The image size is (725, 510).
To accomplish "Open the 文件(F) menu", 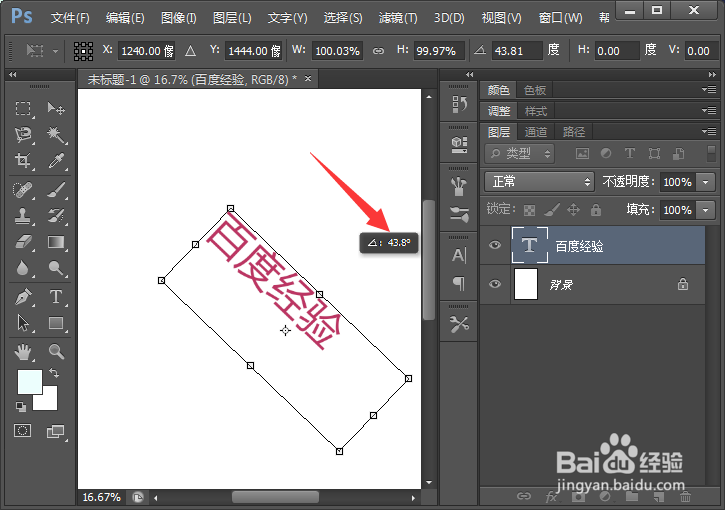I will tap(70, 18).
